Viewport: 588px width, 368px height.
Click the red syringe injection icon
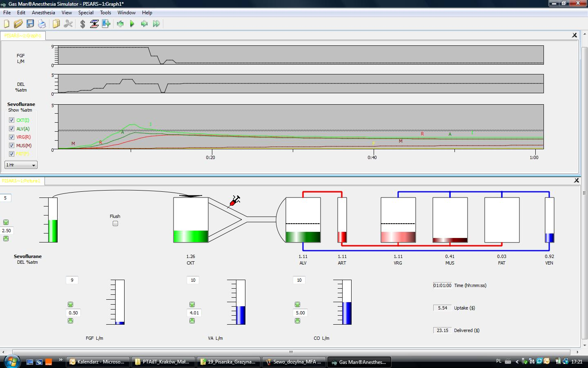click(234, 201)
